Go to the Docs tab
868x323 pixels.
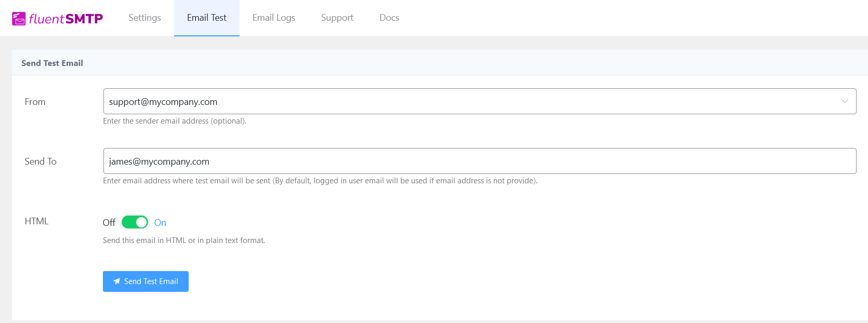coord(389,18)
